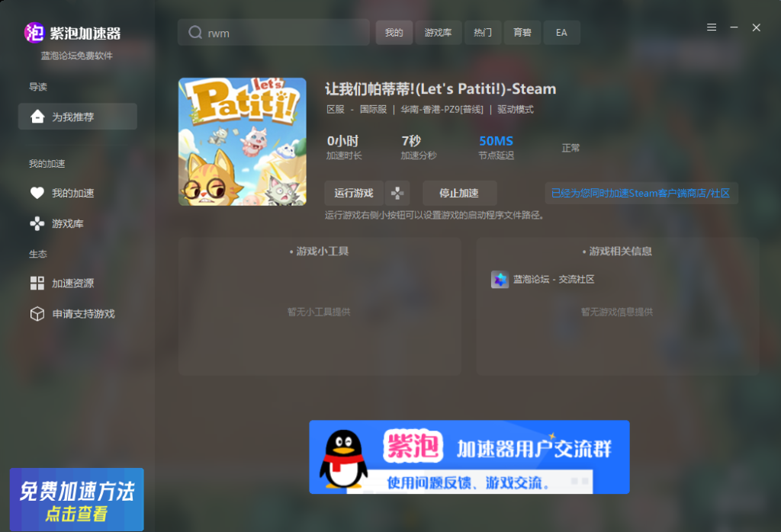Click the 免费加速方法 点击查看 banner

click(x=77, y=500)
